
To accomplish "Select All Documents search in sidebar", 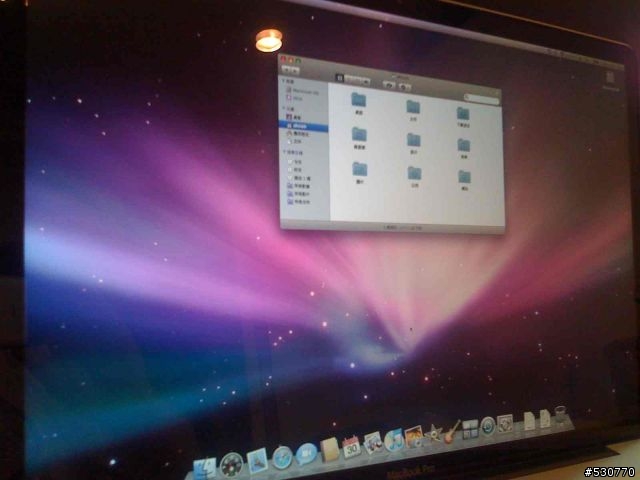I will click(298, 202).
